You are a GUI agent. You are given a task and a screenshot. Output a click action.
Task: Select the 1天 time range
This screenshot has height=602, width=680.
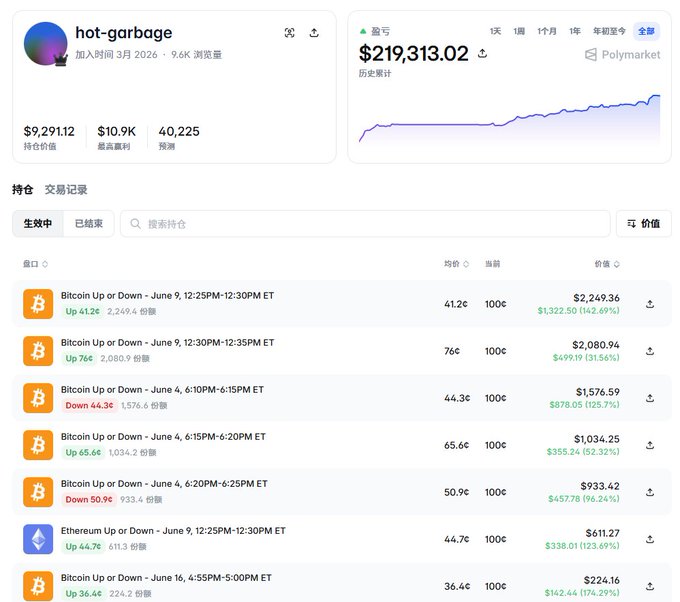pos(495,31)
